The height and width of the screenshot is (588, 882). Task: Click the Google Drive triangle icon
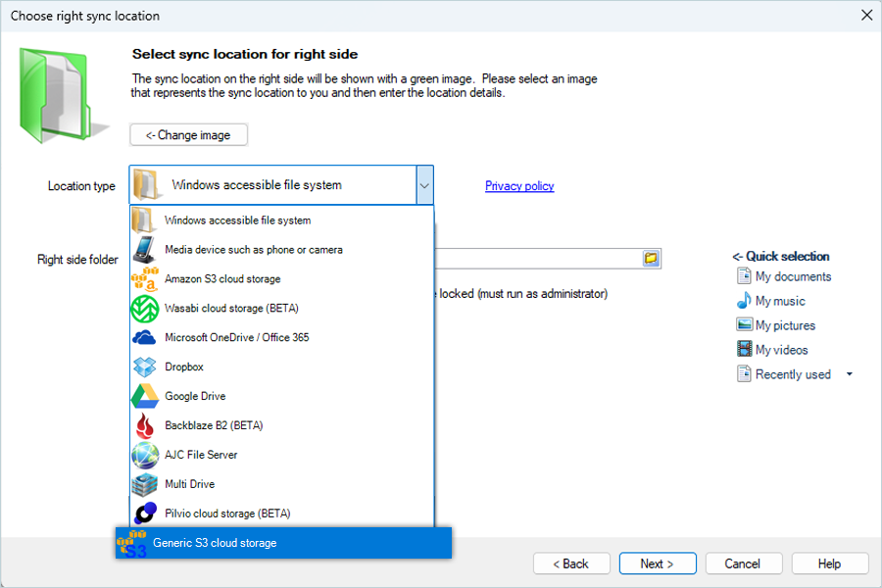coord(145,396)
